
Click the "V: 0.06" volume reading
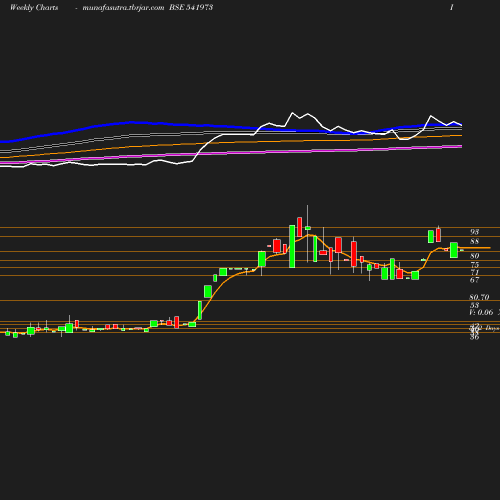point(481,312)
